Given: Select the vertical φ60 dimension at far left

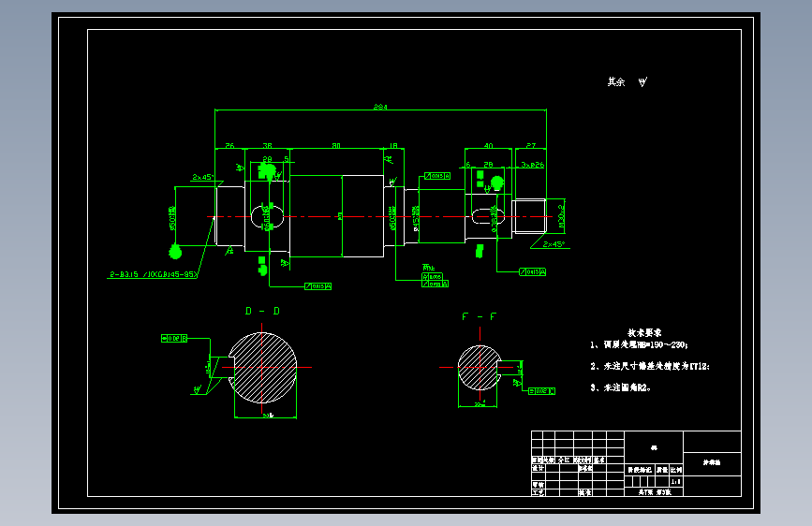Looking at the screenshot, I should click(x=172, y=218).
